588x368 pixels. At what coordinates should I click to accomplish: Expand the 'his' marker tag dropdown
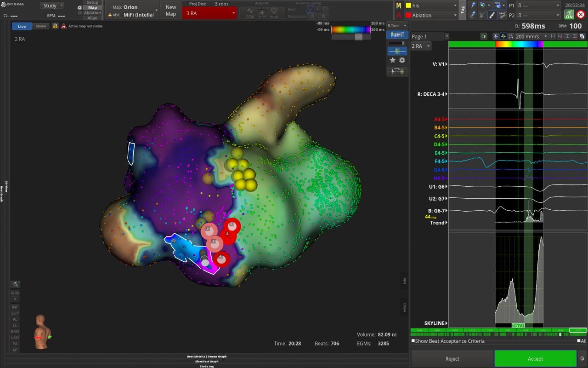[x=455, y=6]
